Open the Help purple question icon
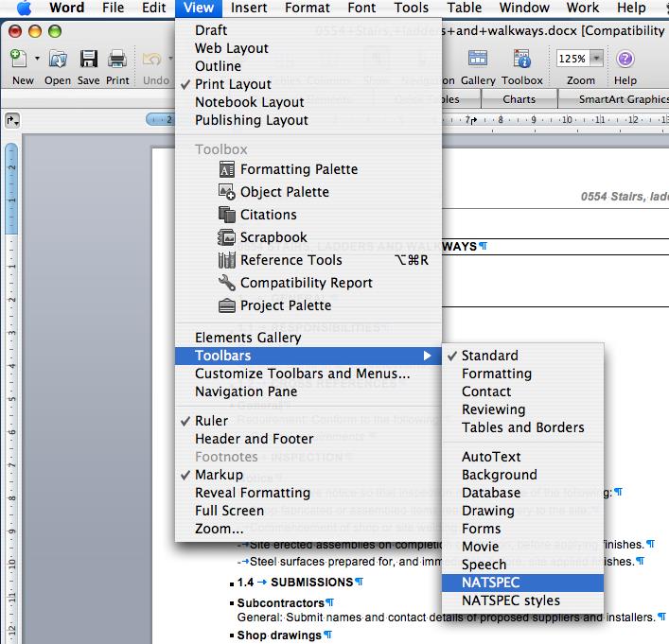Screen dimensions: 669x644 (625, 61)
